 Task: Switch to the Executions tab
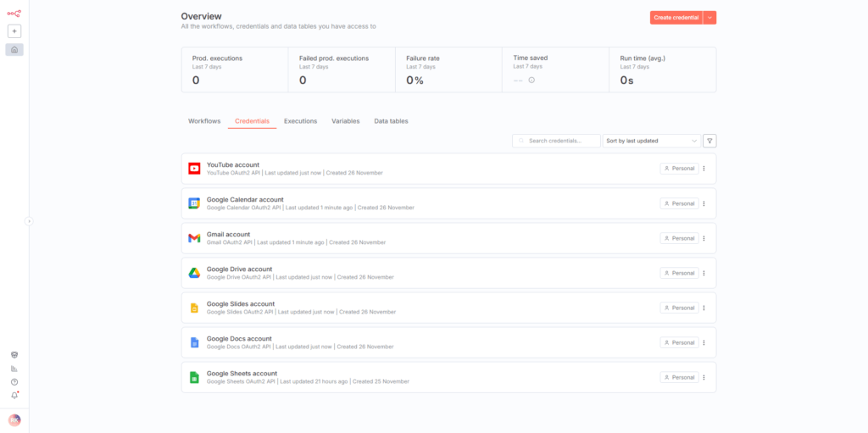[x=300, y=121]
